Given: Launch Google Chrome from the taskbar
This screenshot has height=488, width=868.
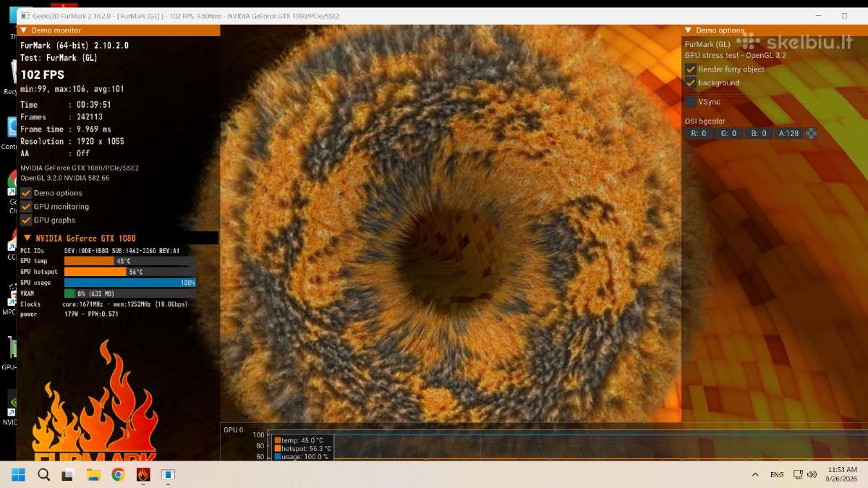Looking at the screenshot, I should 118,474.
